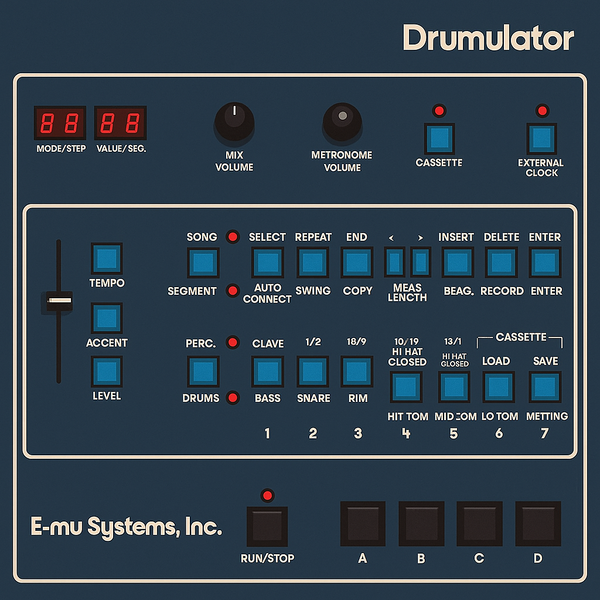Select pad C
The width and height of the screenshot is (600, 600).
click(479, 523)
